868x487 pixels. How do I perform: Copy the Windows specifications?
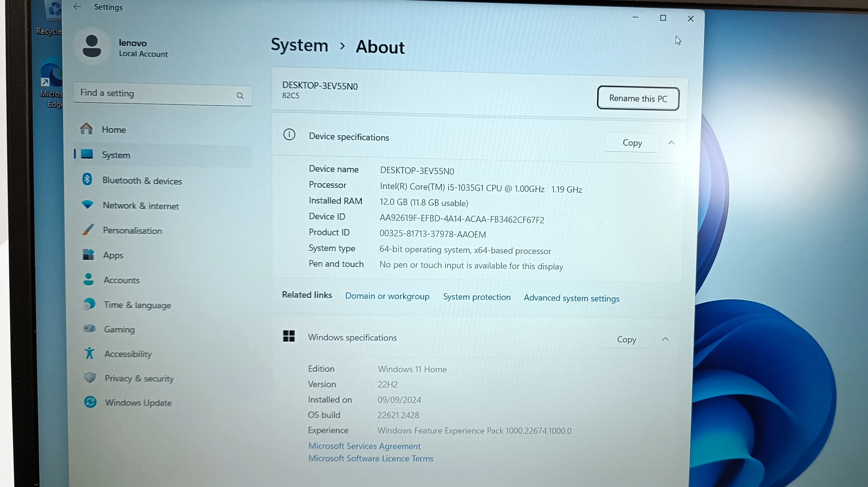626,339
